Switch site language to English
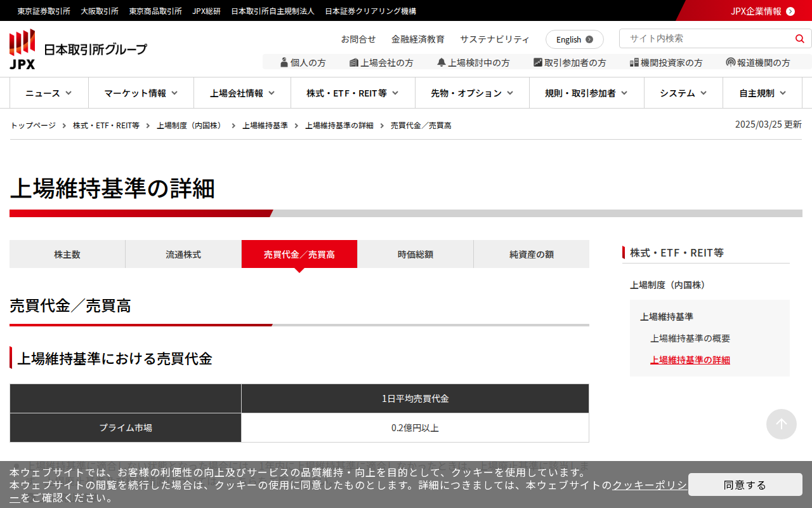Image resolution: width=812 pixels, height=508 pixels. [575, 39]
